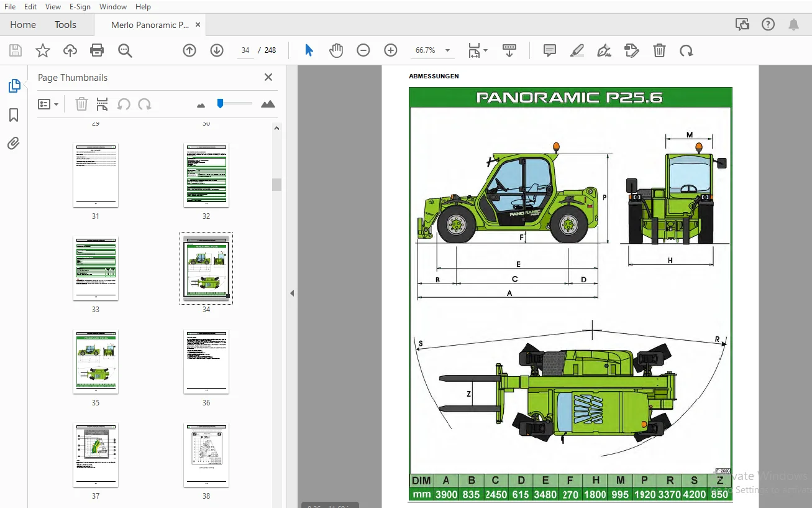Click the 3900 value under column A
Viewport: 812px width, 508px height.
[x=446, y=495]
